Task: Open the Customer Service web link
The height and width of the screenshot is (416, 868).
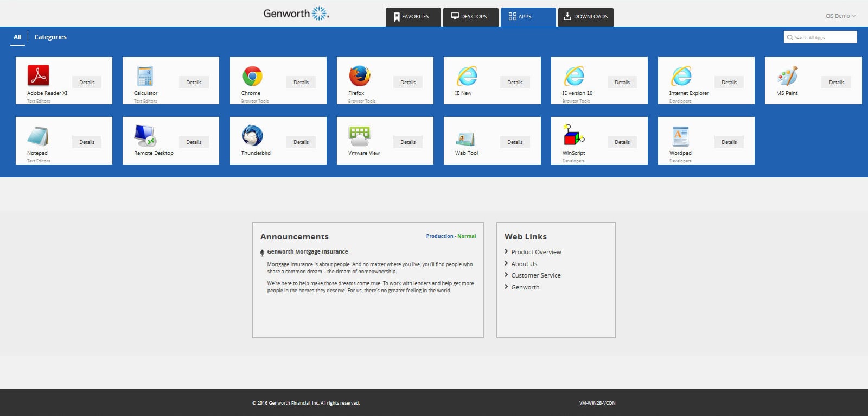Action: point(536,275)
